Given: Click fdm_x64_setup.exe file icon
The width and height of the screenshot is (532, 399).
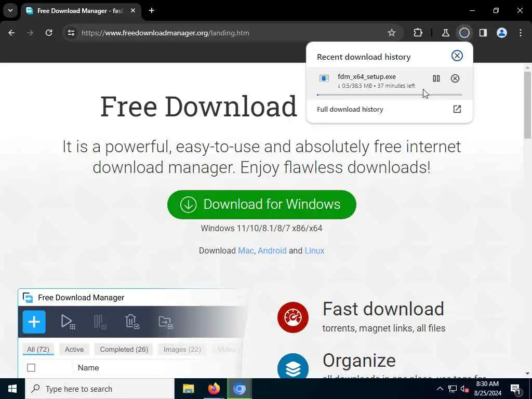Looking at the screenshot, I should (x=324, y=79).
